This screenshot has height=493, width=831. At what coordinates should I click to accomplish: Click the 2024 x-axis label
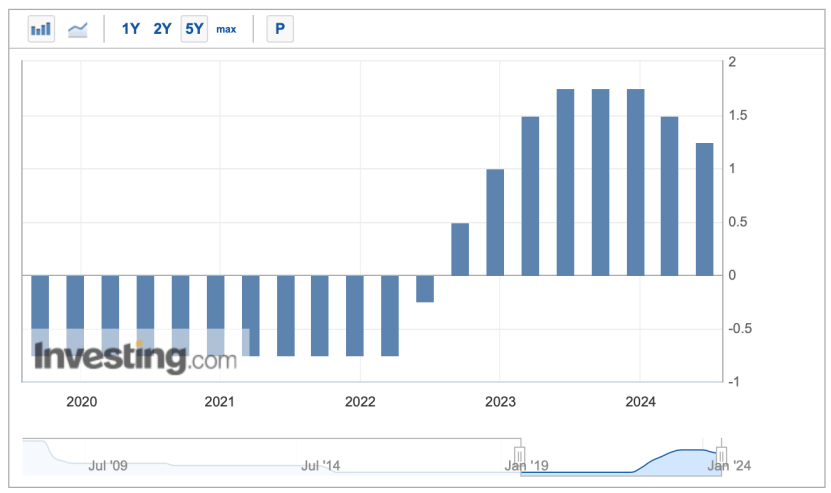640,402
